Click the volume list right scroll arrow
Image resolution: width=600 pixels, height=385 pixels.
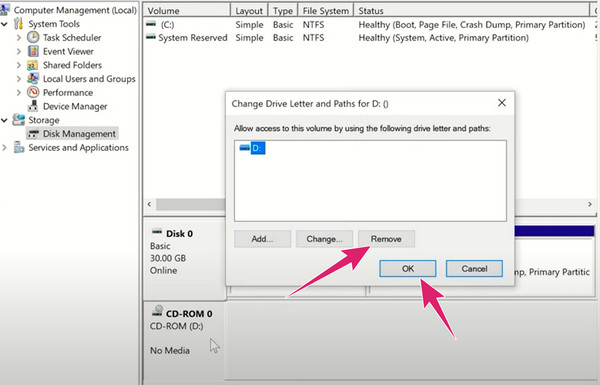[x=590, y=204]
